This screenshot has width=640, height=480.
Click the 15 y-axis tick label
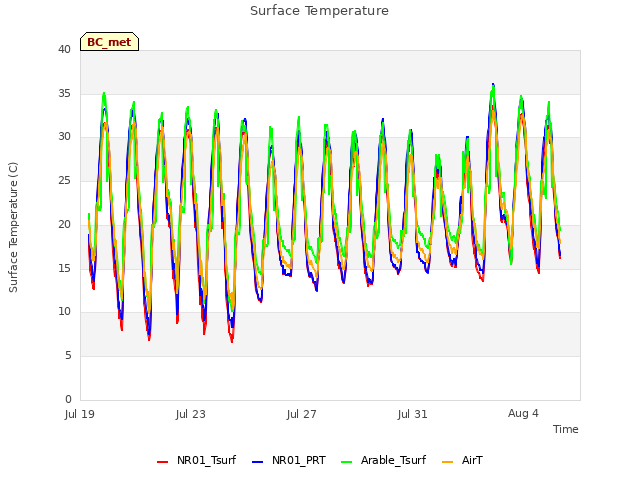point(64,268)
